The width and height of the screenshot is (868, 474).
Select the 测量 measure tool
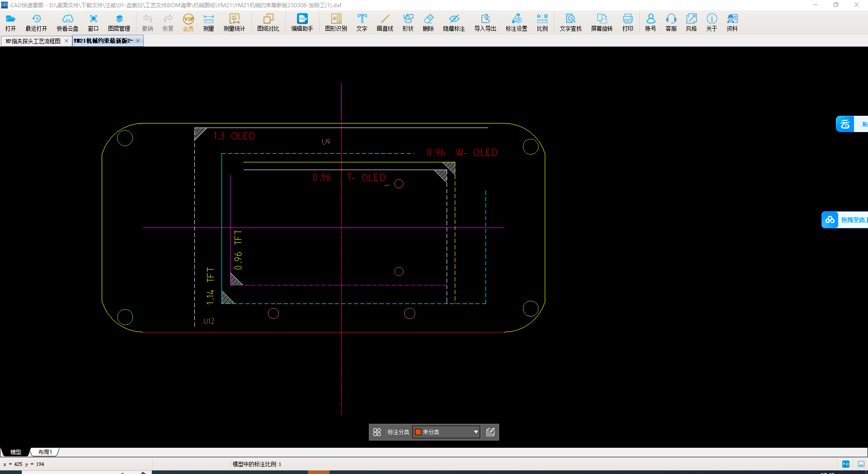(x=208, y=22)
